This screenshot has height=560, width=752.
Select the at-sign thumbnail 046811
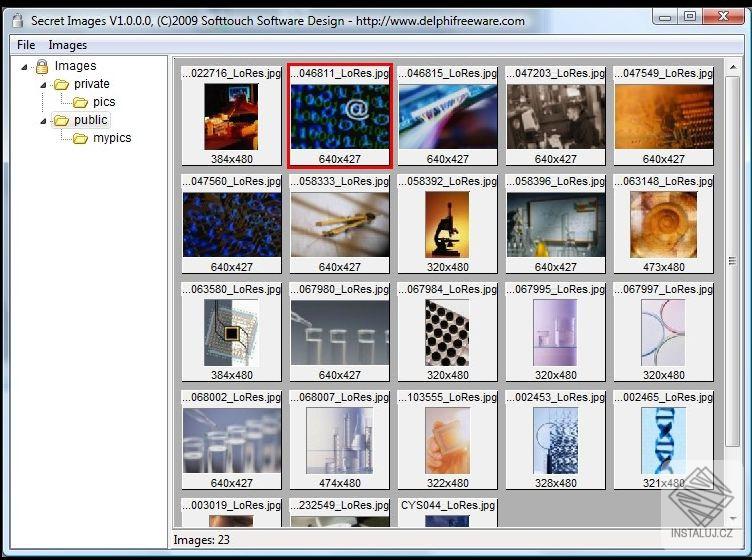pos(339,116)
